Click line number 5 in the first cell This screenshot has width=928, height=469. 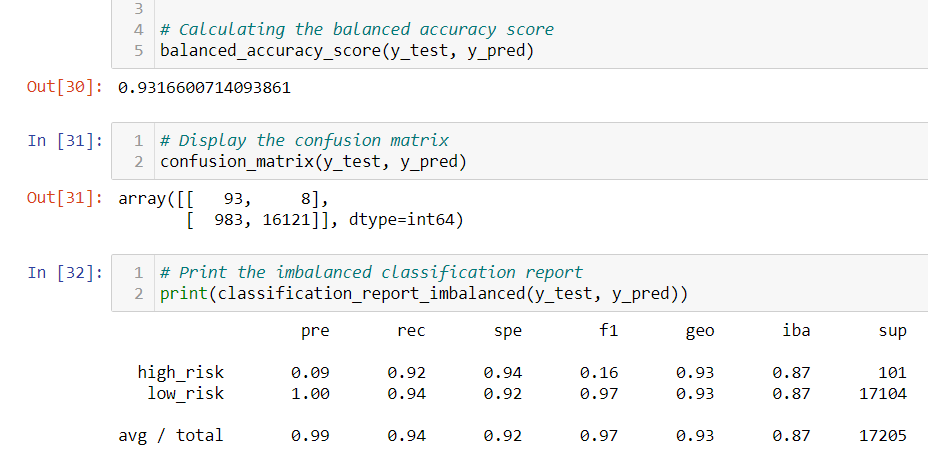(x=138, y=51)
